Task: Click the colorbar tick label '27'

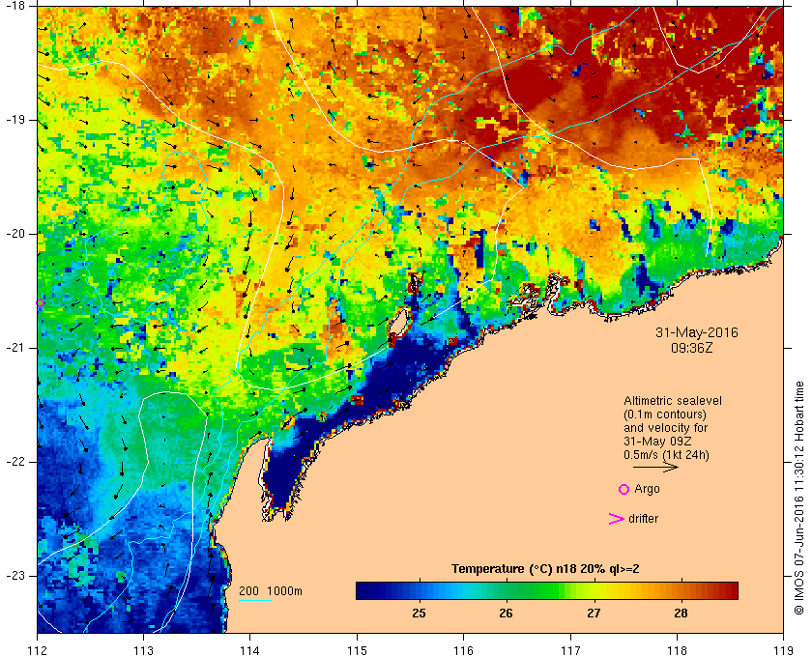Action: (x=594, y=614)
